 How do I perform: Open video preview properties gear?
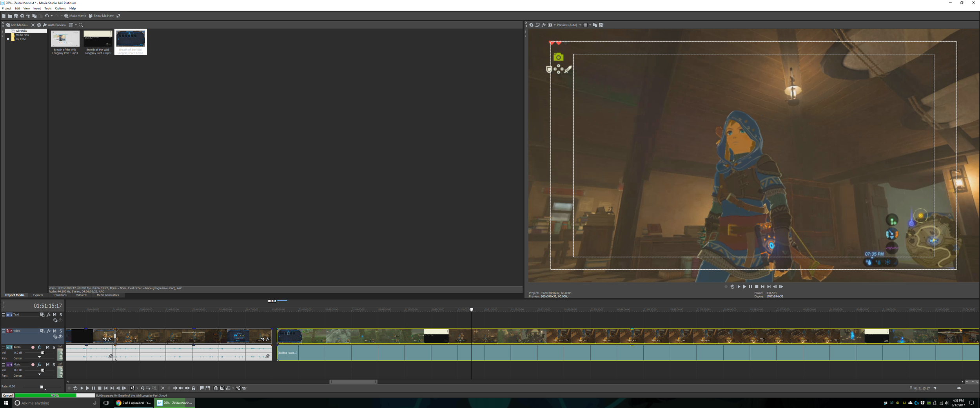[532, 25]
